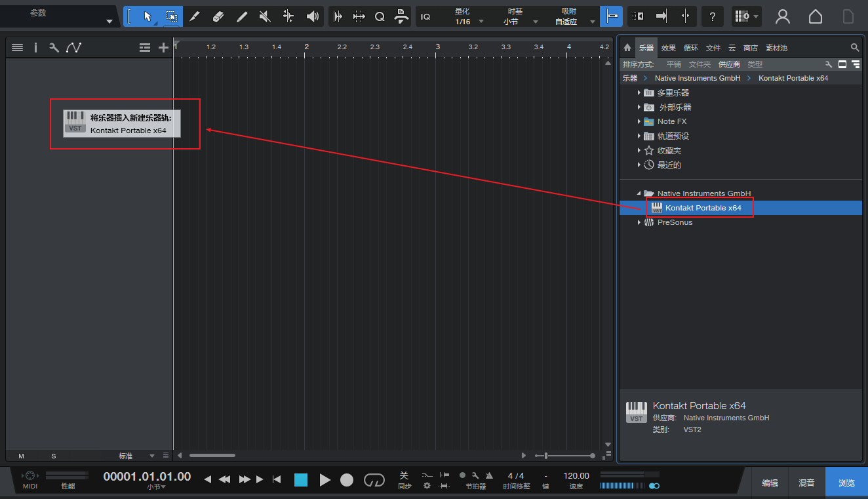Toggle global Solo 'S' button
This screenshot has width=868, height=499.
coord(54,456)
